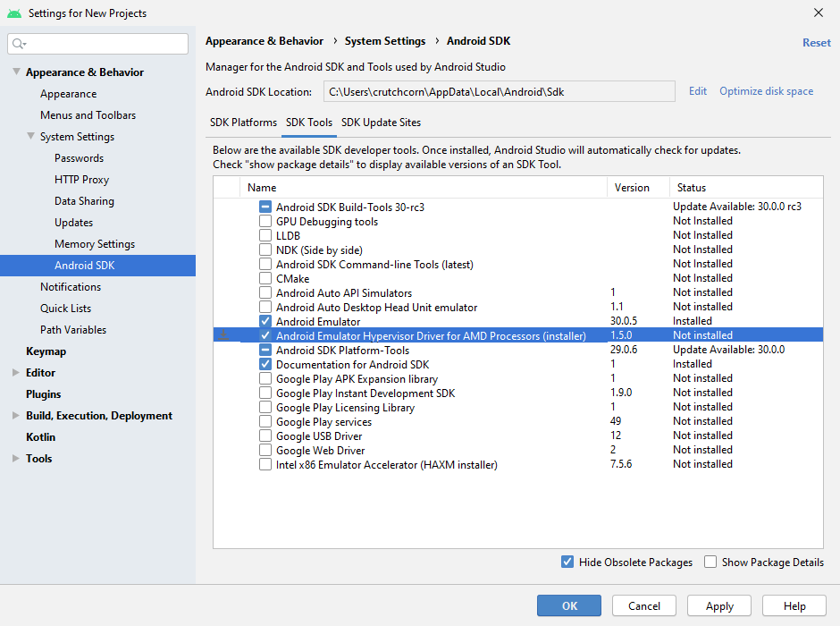Viewport: 840px width, 626px height.
Task: Check Google Play services
Action: point(265,421)
